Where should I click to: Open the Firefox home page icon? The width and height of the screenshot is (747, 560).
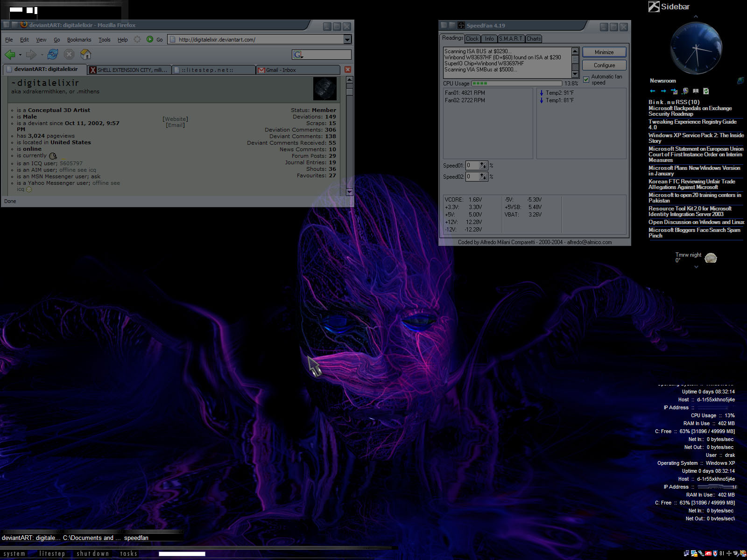click(86, 54)
